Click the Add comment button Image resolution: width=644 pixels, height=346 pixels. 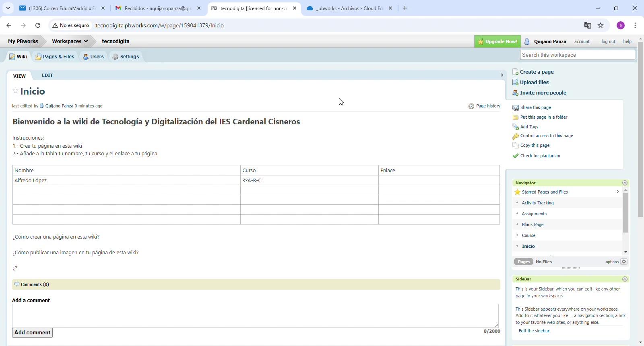[x=32, y=333]
